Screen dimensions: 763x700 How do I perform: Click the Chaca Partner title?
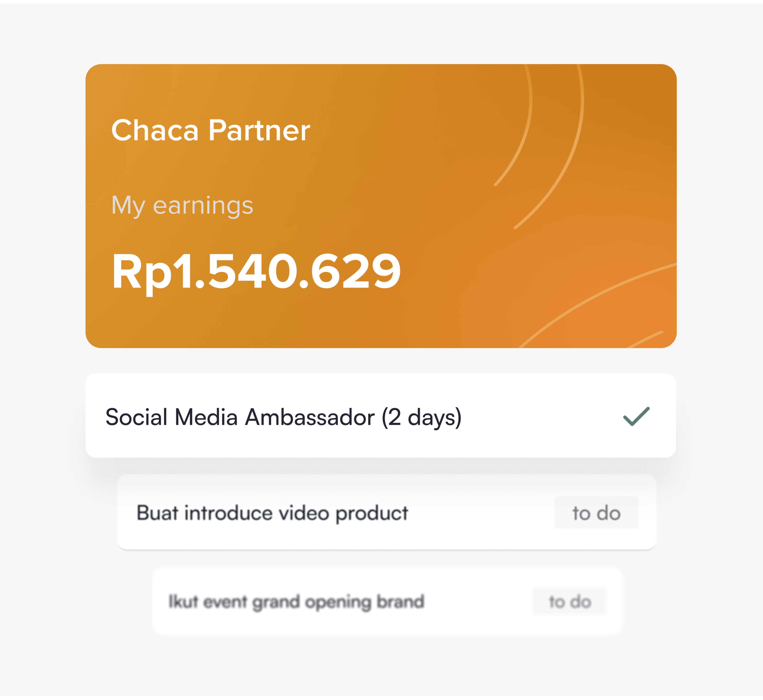coord(211,130)
